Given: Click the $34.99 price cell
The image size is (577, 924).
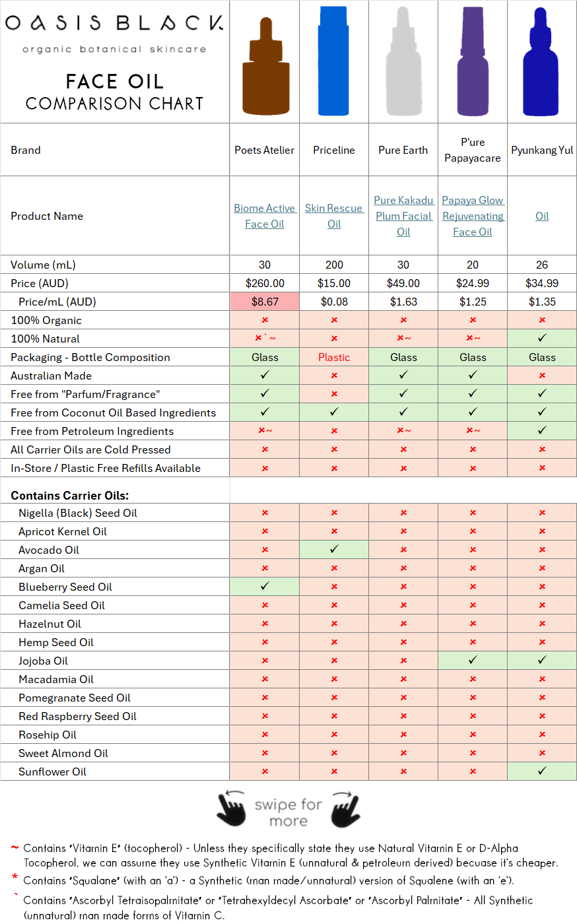Looking at the screenshot, I should click(542, 283).
